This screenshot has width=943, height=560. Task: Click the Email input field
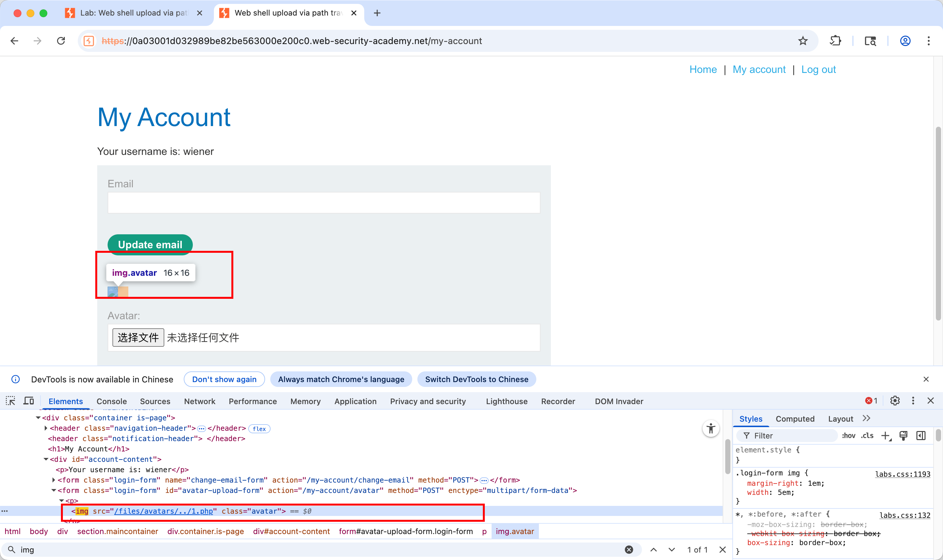(x=323, y=203)
